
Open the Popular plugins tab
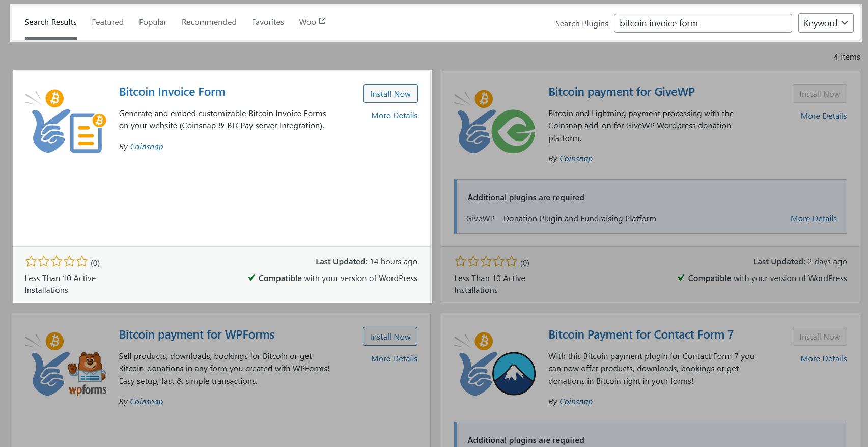[153, 22]
